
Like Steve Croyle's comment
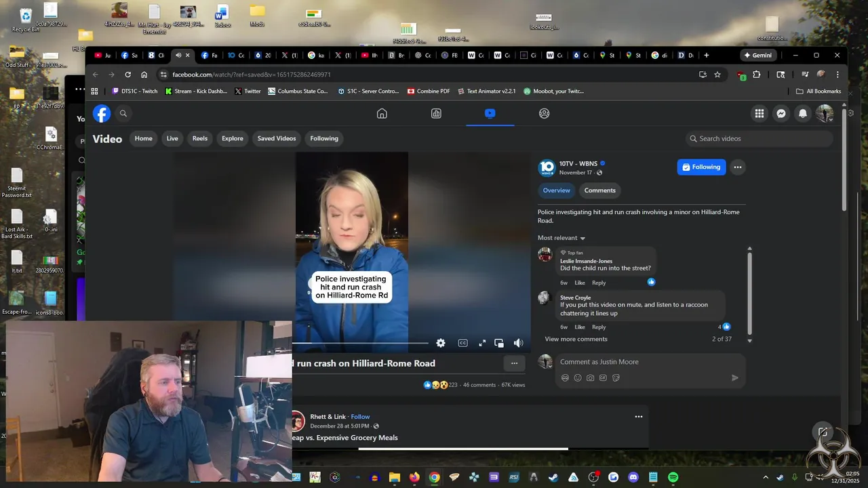point(580,327)
